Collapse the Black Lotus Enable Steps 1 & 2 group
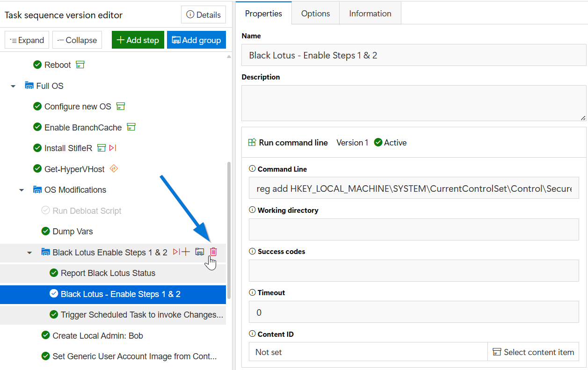The width and height of the screenshot is (588, 370). coord(29,253)
